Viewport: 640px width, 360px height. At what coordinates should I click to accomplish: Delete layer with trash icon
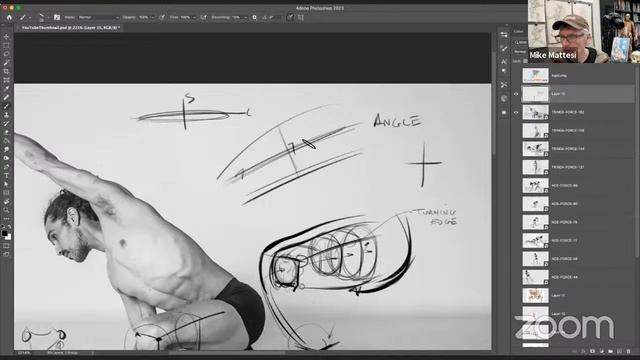tap(629, 351)
